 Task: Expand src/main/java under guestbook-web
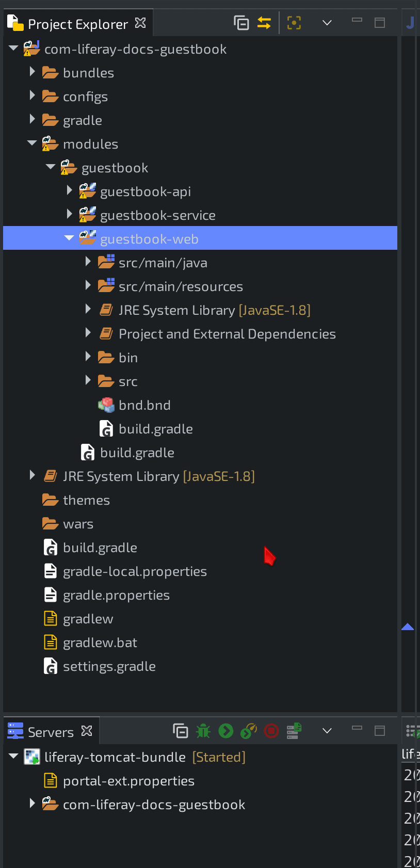(x=88, y=261)
